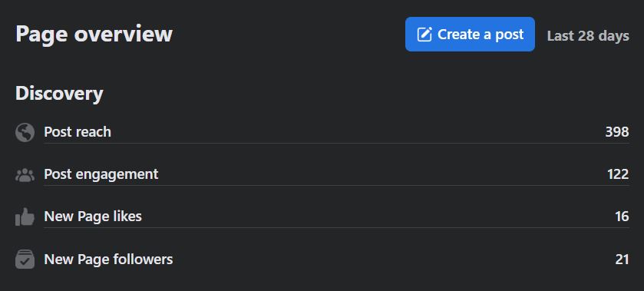Click the globe icon beside Post reach

(x=25, y=133)
